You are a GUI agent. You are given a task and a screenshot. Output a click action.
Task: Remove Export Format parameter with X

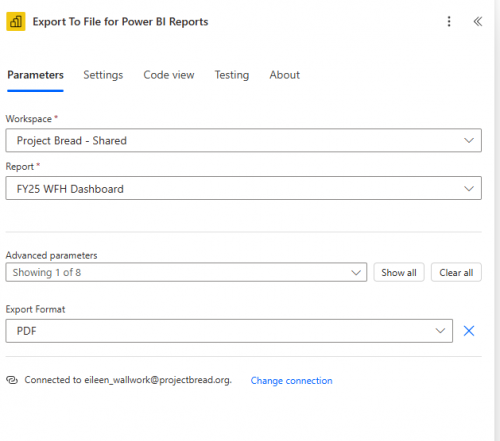(x=469, y=331)
